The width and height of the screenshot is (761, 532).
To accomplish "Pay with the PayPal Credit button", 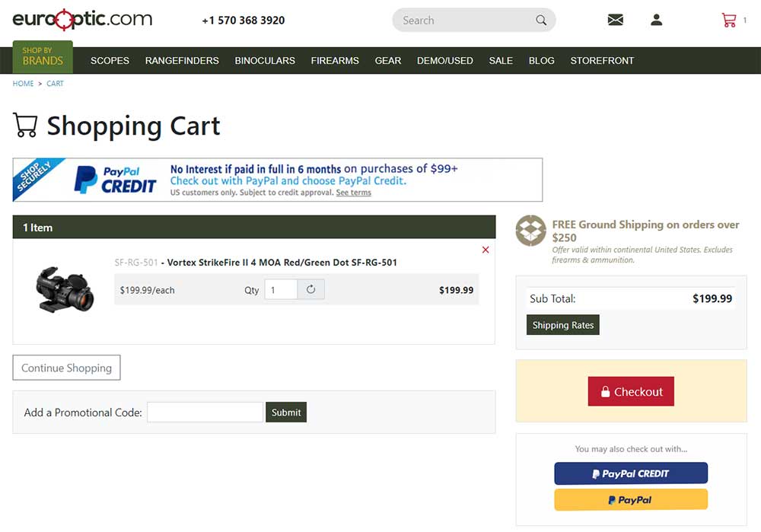I will coord(631,473).
